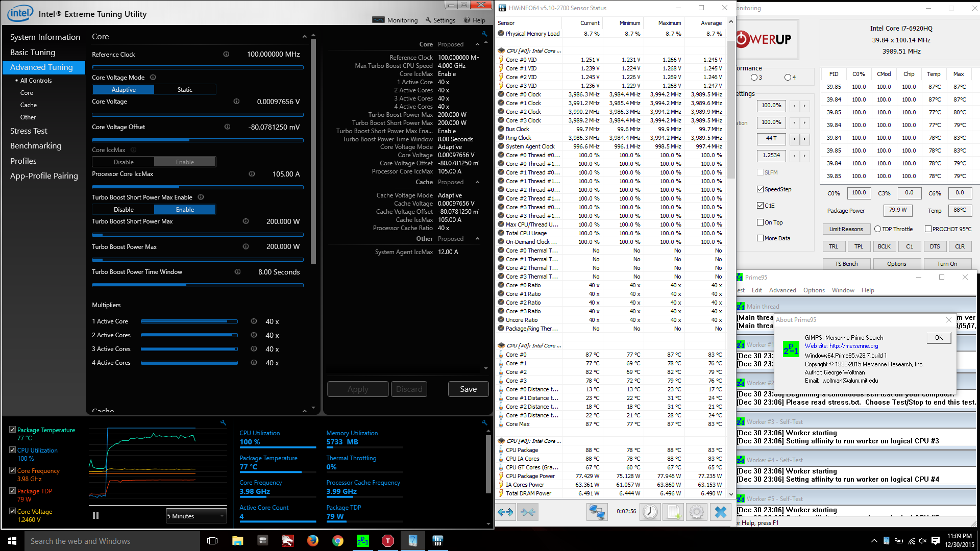
Task: Click the Prime95 taskbar icon
Action: tap(362, 541)
